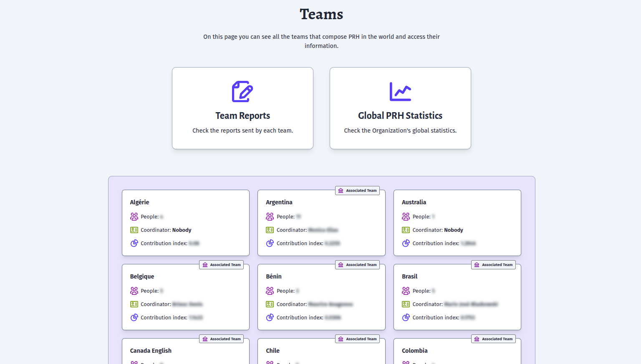Click the Team Reports pencil-note icon
The width and height of the screenshot is (641, 364).
coord(242,91)
